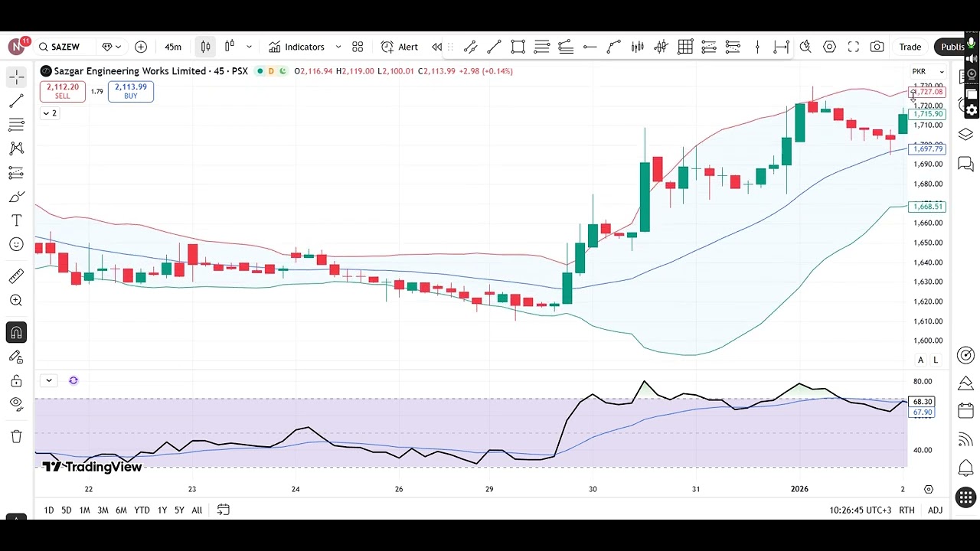
Task: Open the user profile avatar menu
Action: tap(18, 47)
